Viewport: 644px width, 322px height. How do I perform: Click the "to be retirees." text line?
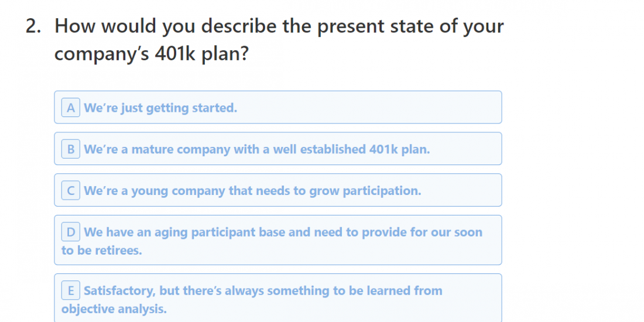(x=102, y=251)
